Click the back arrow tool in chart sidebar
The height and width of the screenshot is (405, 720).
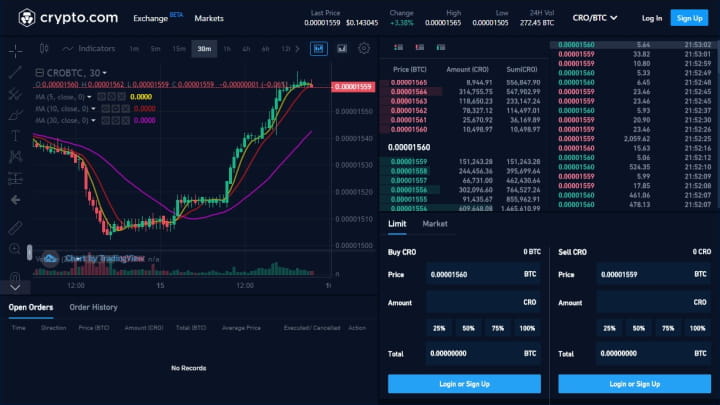point(15,200)
